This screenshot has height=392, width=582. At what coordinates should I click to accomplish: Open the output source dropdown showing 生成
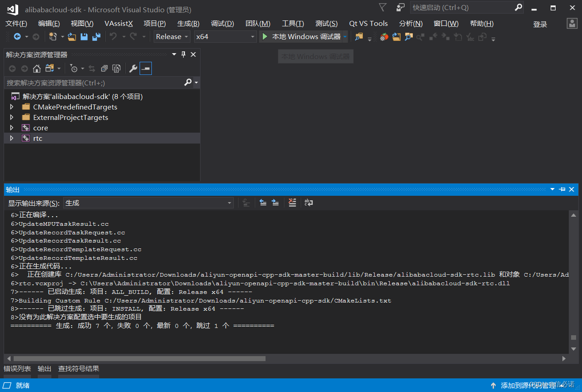148,203
